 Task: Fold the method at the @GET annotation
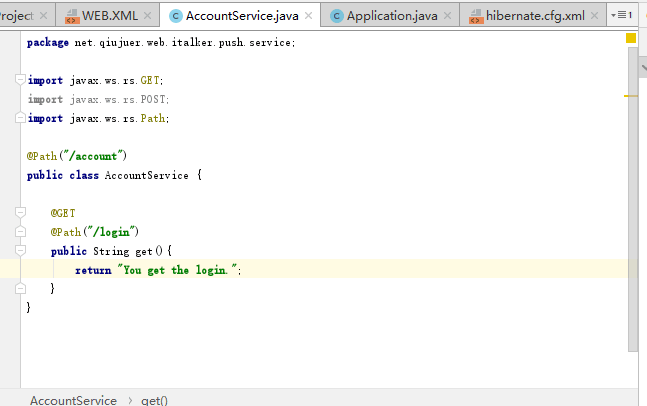20,212
